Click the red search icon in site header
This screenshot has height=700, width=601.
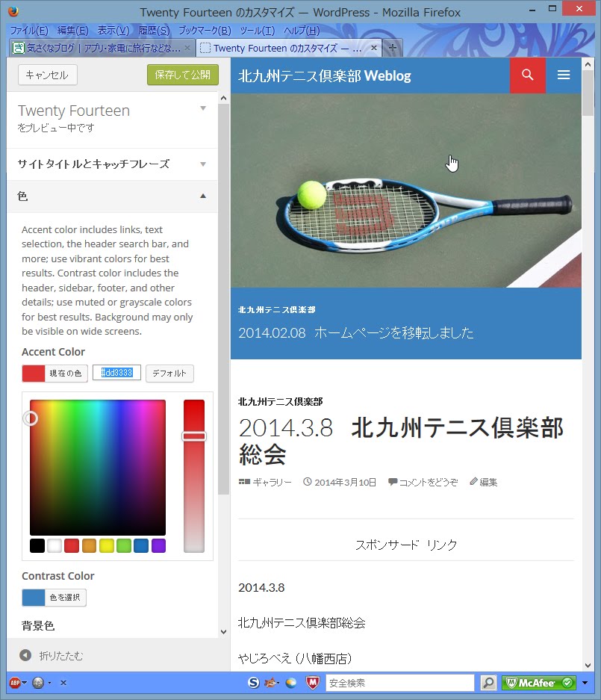click(x=527, y=75)
